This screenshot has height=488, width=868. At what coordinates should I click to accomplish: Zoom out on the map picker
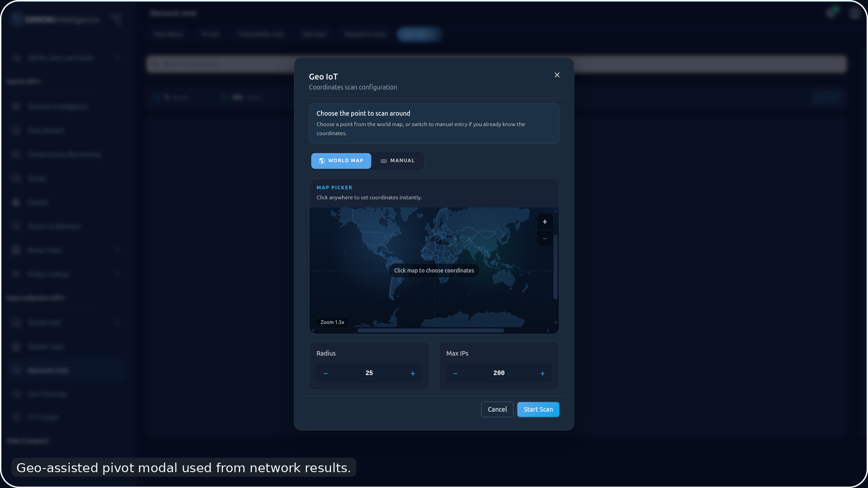point(545,238)
